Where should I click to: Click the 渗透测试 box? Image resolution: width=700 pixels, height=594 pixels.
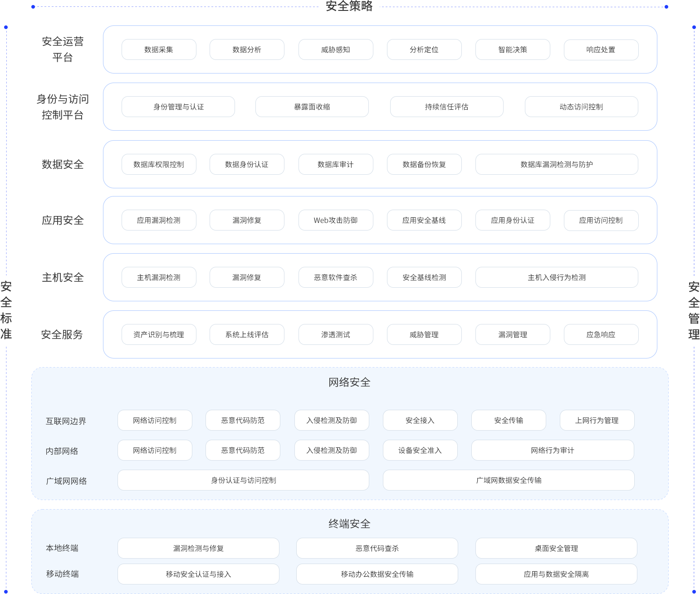click(x=336, y=334)
